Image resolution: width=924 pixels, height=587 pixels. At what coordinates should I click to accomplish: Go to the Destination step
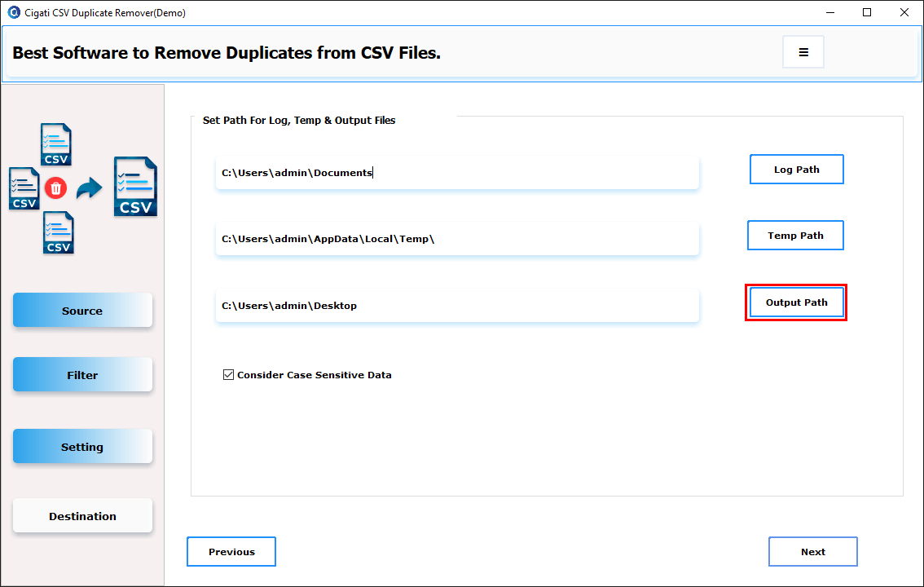click(82, 516)
